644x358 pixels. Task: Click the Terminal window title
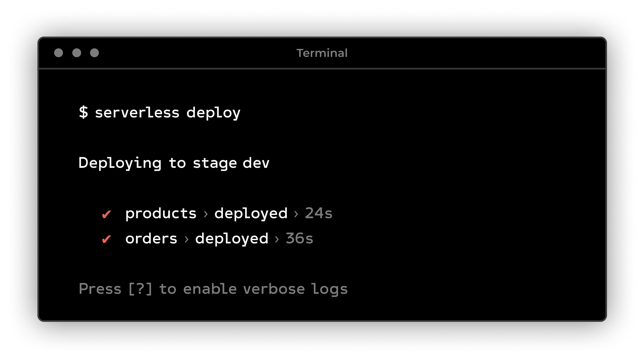322,53
